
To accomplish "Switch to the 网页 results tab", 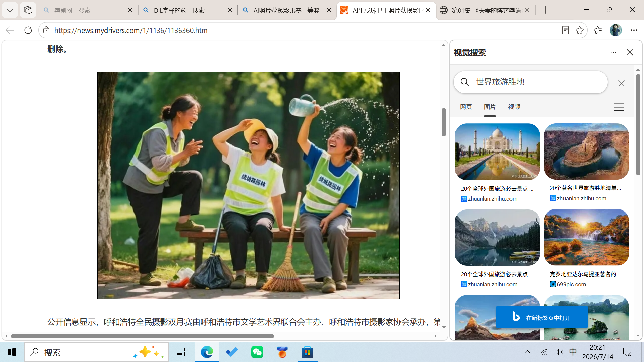I will click(x=466, y=107).
